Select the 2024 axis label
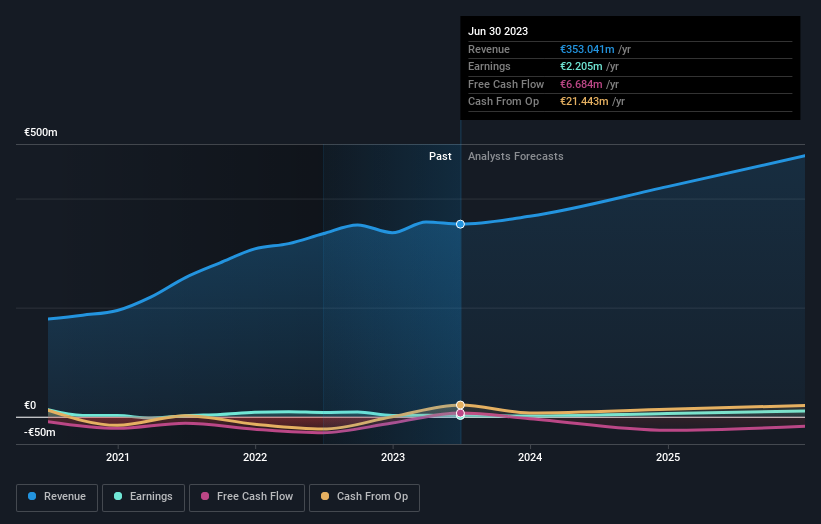This screenshot has width=821, height=524. pyautogui.click(x=530, y=457)
